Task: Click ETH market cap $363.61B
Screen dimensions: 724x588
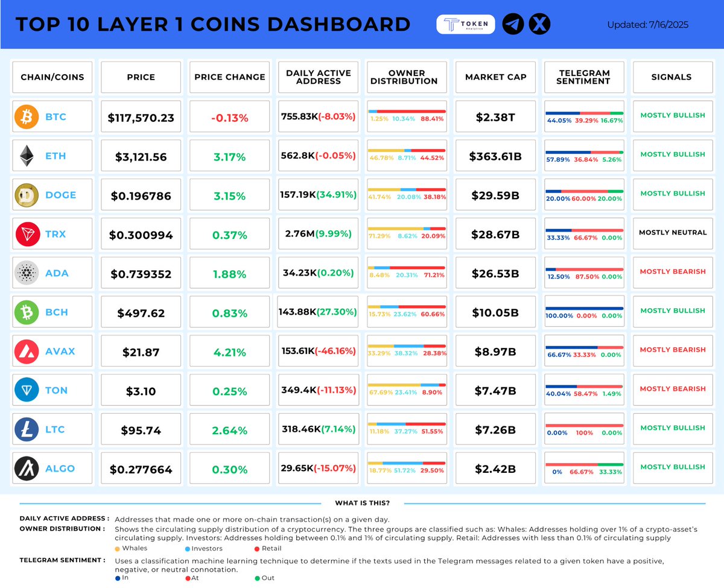Action: [x=495, y=157]
